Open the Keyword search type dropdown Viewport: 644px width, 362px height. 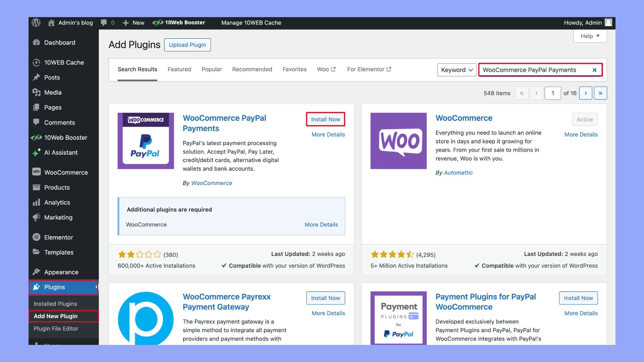tap(457, 70)
